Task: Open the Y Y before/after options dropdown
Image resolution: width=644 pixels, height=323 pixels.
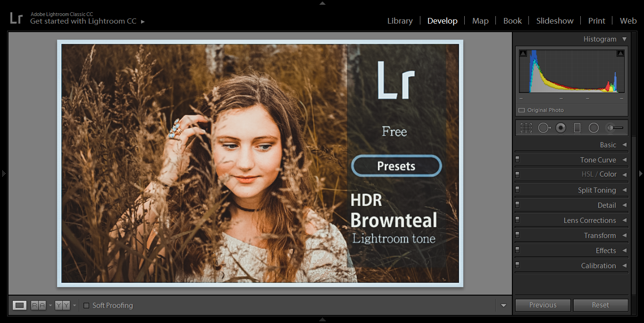Action: coord(74,306)
